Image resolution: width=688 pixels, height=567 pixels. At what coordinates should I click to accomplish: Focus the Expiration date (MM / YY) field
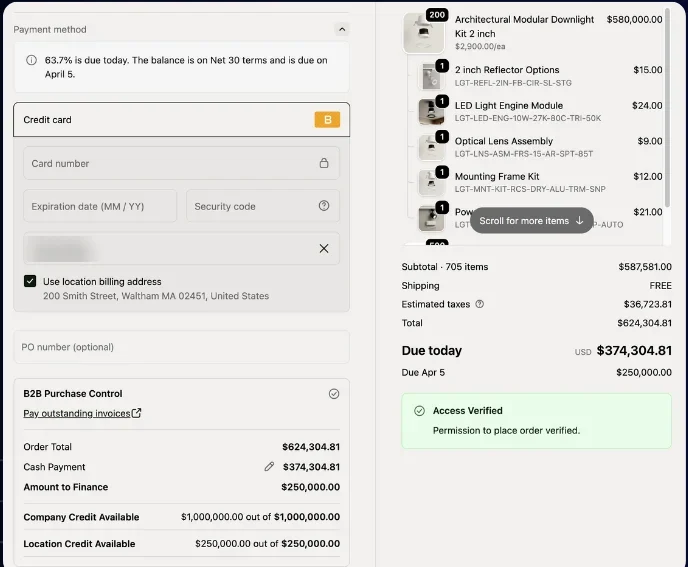coord(100,206)
